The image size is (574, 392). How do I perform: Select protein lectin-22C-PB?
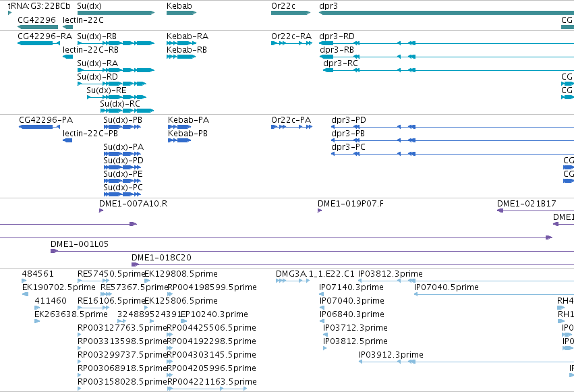pyautogui.click(x=67, y=140)
